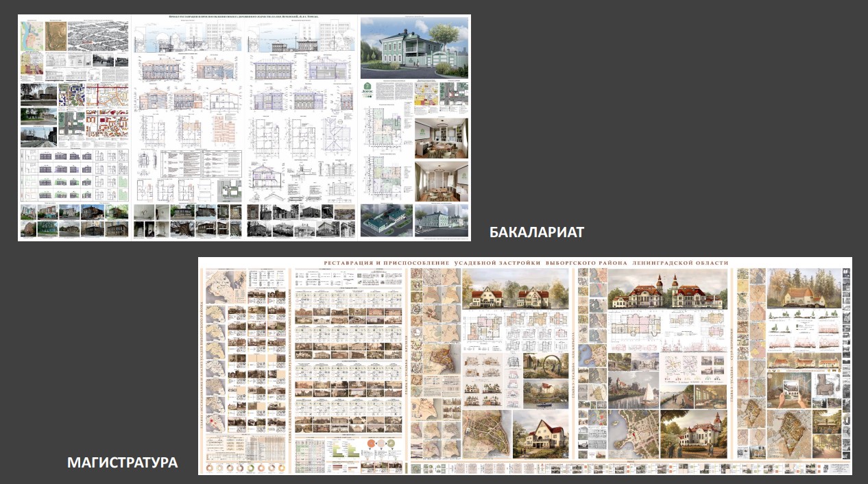Click the first donut chart in bottom row
868x484 pixels.
coord(208,468)
